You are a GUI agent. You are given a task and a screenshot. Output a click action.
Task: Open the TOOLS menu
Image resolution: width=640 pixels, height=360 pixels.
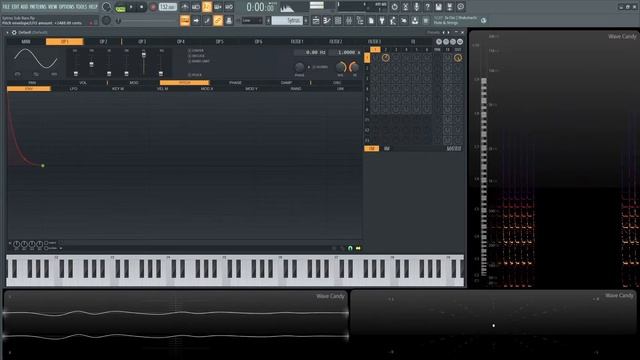pos(82,7)
